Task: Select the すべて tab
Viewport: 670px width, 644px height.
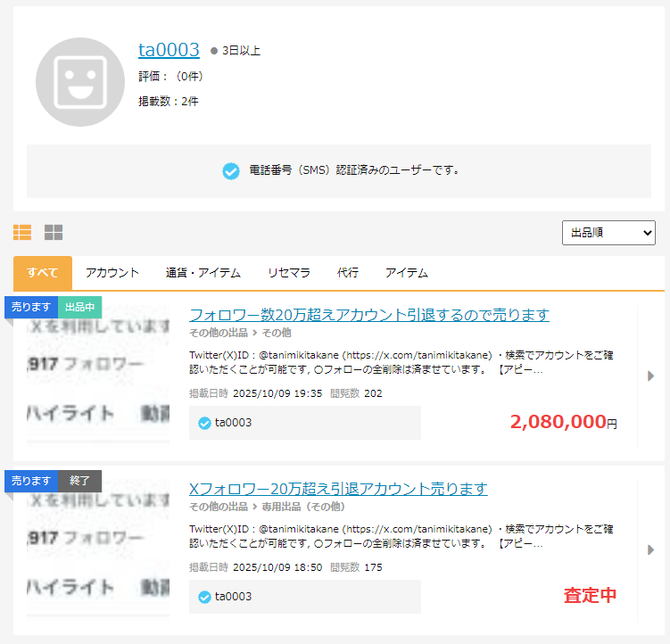Action: tap(43, 273)
